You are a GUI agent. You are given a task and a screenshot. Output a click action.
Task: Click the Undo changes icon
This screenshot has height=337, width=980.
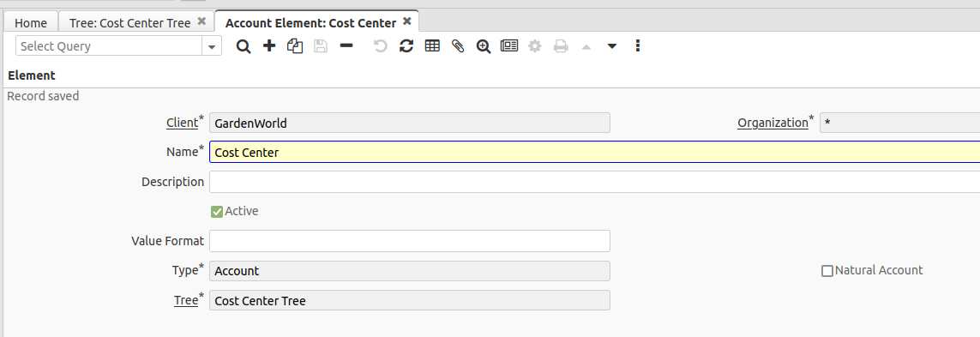tap(380, 45)
